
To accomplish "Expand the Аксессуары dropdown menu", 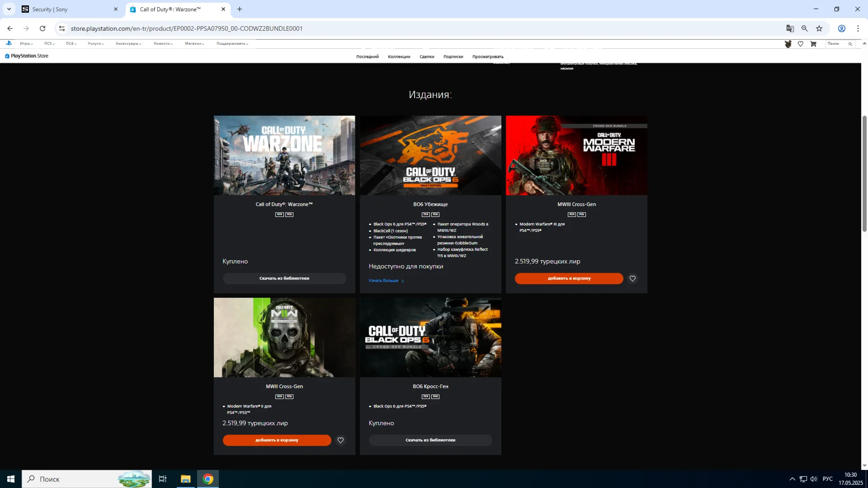I will [x=128, y=44].
